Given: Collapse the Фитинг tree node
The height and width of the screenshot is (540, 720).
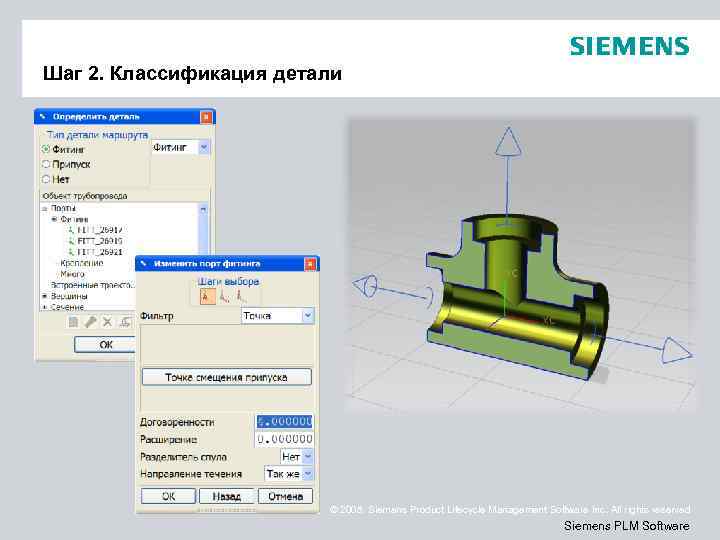Looking at the screenshot, I should point(54,219).
